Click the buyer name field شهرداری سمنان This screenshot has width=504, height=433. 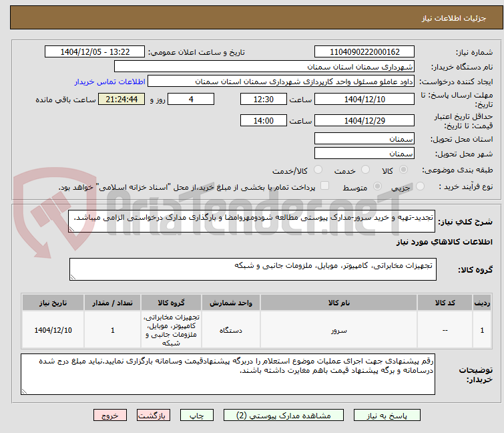click(x=264, y=67)
